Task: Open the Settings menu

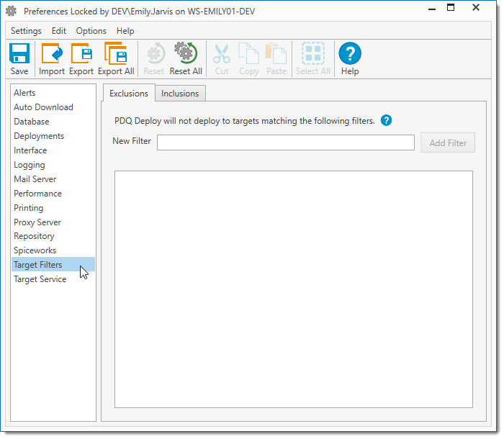Action: [26, 31]
